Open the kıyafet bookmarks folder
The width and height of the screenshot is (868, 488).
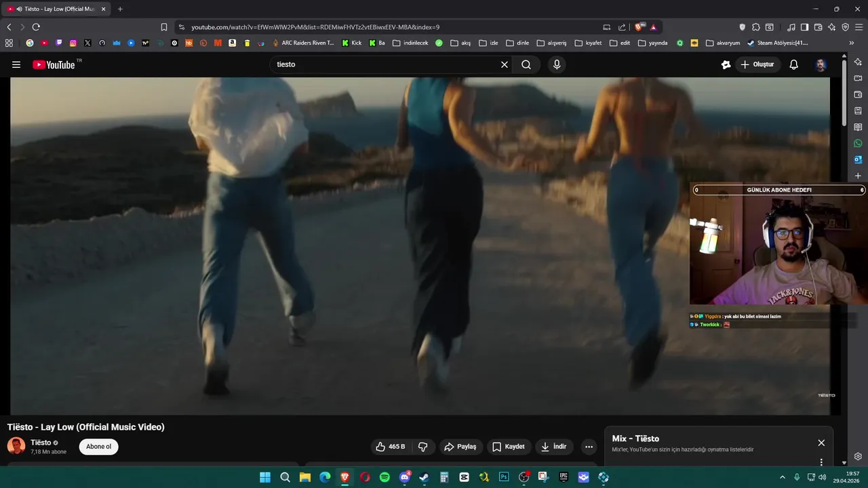[589, 43]
